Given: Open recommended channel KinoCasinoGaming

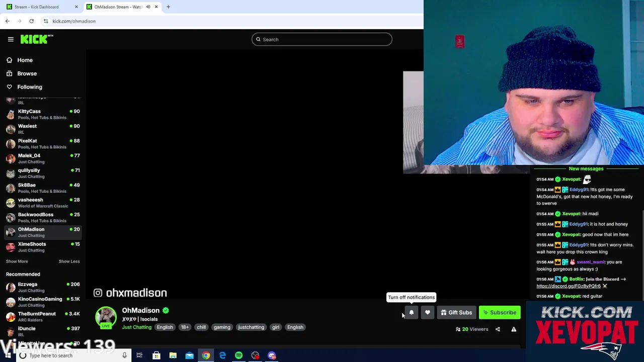Looking at the screenshot, I should 43,302.
